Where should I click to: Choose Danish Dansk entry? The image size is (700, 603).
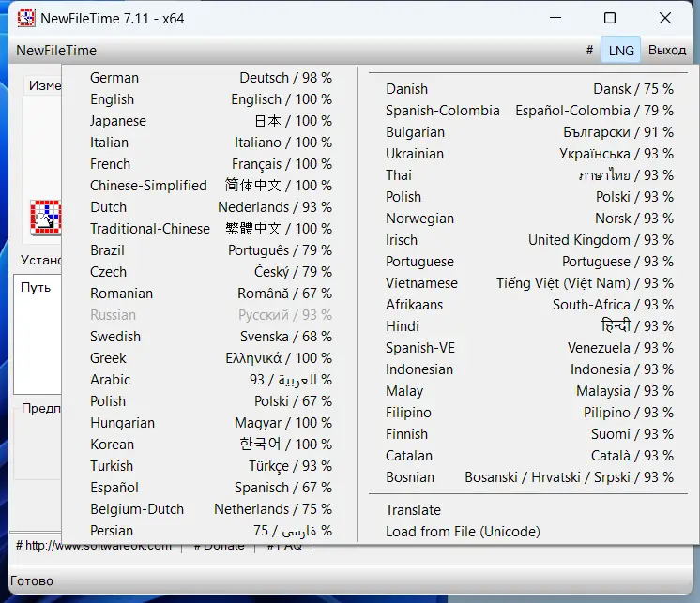(528, 89)
